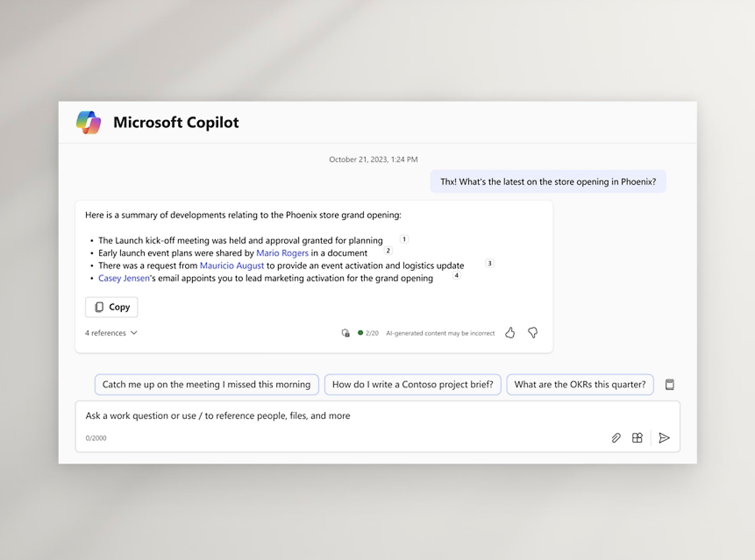Give a thumbs down to the response

(532, 333)
